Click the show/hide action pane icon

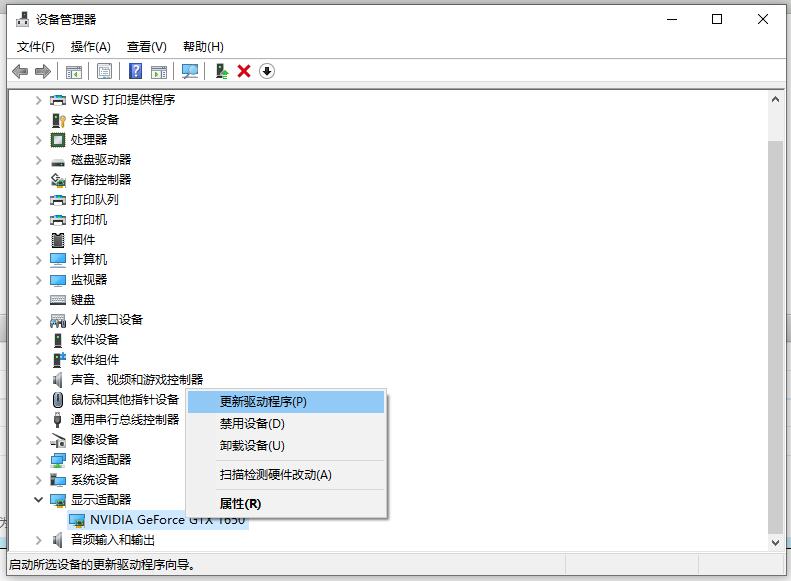(x=159, y=72)
